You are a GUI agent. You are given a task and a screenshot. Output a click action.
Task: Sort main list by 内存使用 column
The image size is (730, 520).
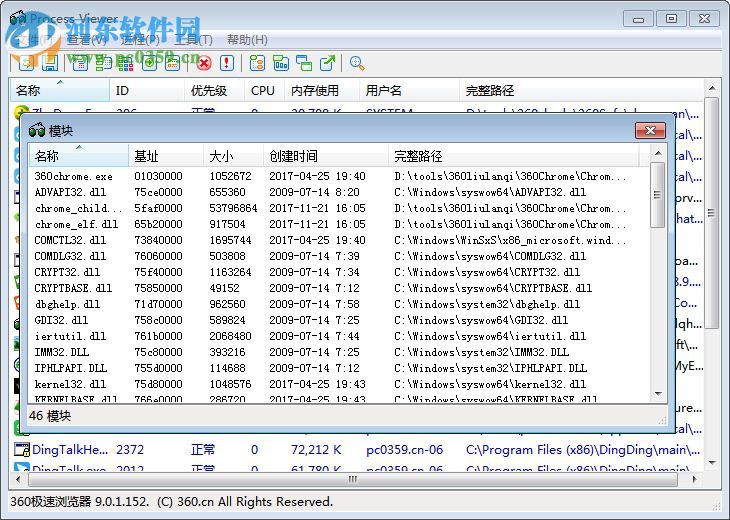click(322, 90)
